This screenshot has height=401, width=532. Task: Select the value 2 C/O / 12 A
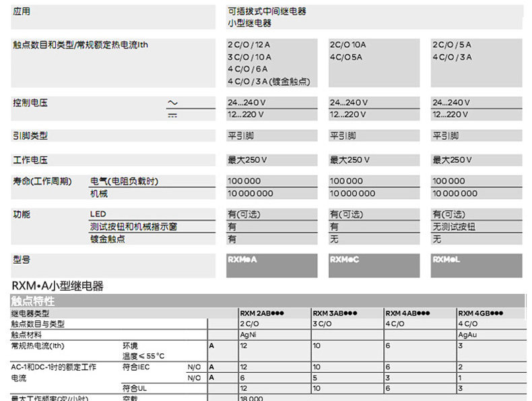(249, 45)
